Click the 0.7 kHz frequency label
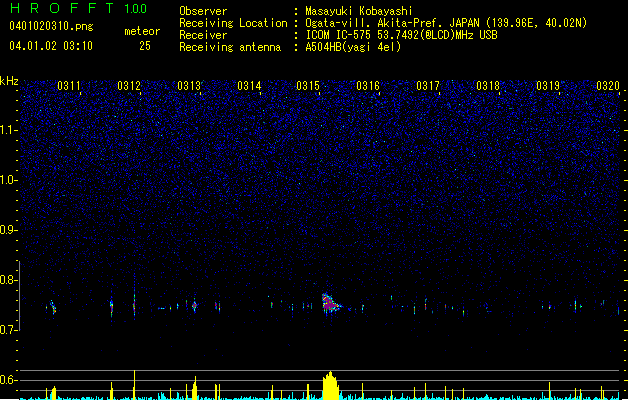The height and width of the screenshot is (400, 629). coord(9,330)
